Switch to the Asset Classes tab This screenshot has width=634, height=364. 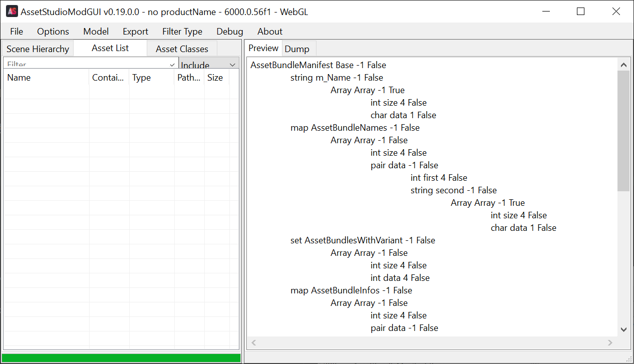(x=182, y=49)
